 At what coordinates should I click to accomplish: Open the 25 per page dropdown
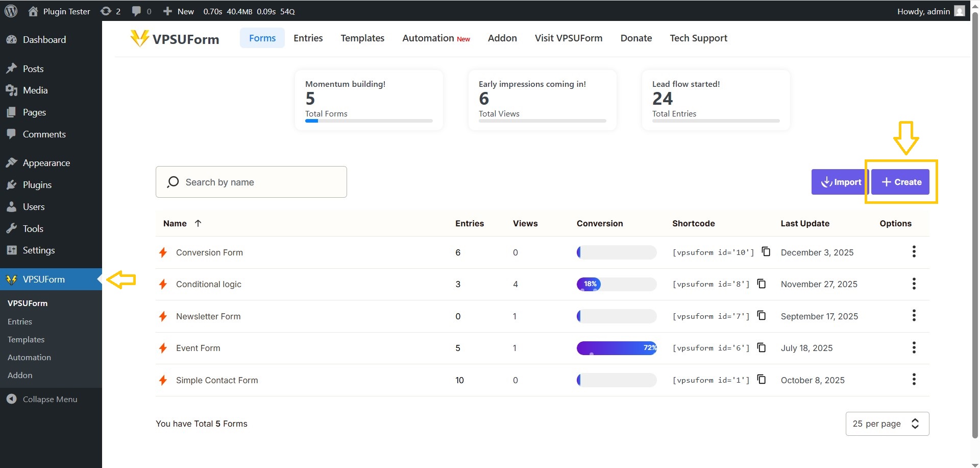887,424
